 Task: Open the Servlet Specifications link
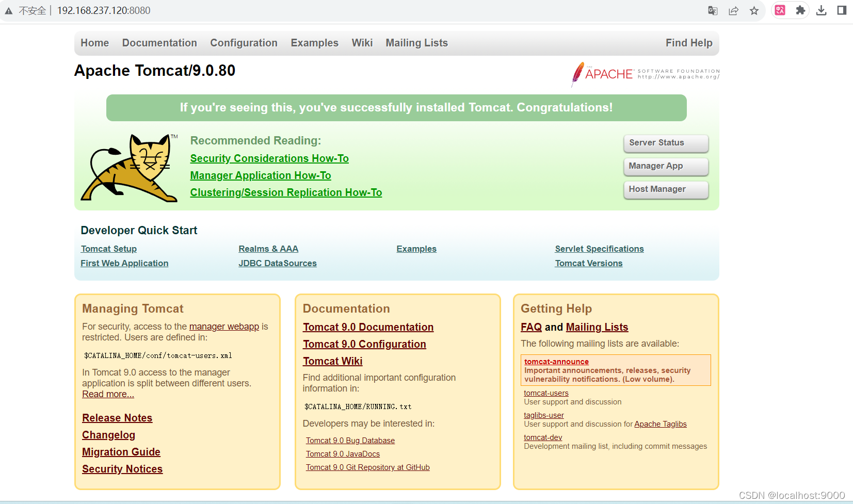point(599,249)
